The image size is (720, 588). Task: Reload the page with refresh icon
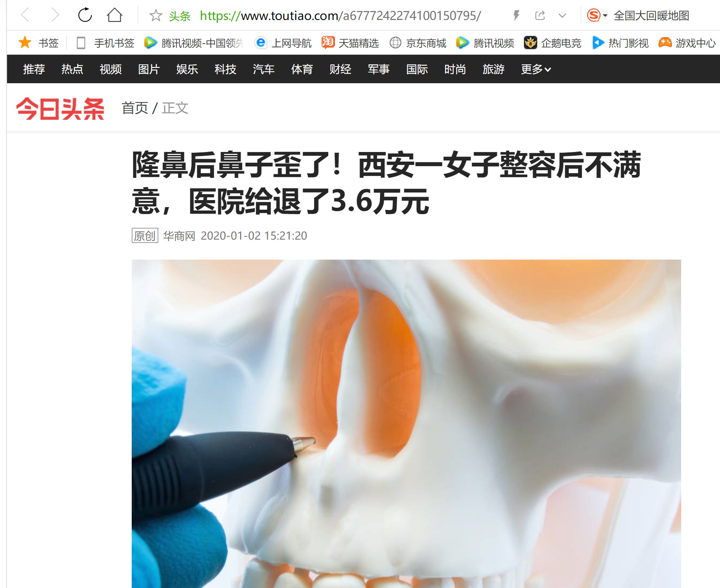(x=85, y=15)
